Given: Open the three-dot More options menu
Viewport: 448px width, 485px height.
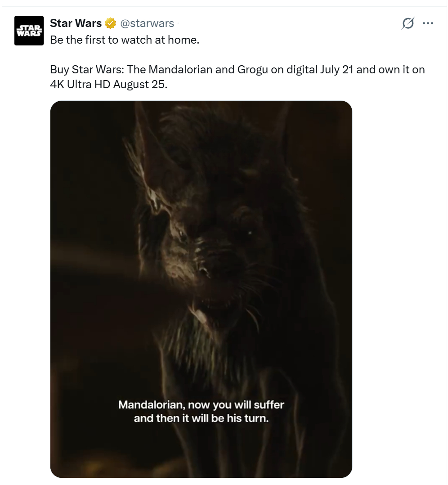Looking at the screenshot, I should 428,23.
